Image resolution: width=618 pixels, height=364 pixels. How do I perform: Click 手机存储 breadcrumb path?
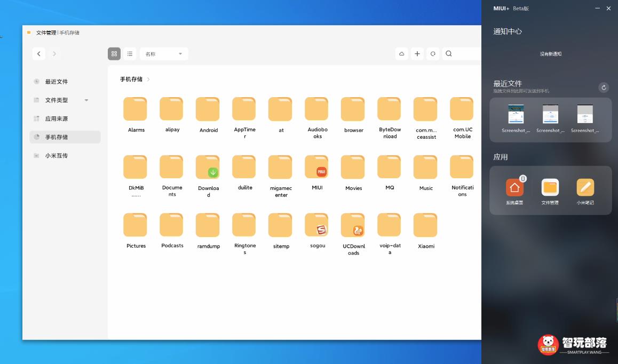coord(131,80)
